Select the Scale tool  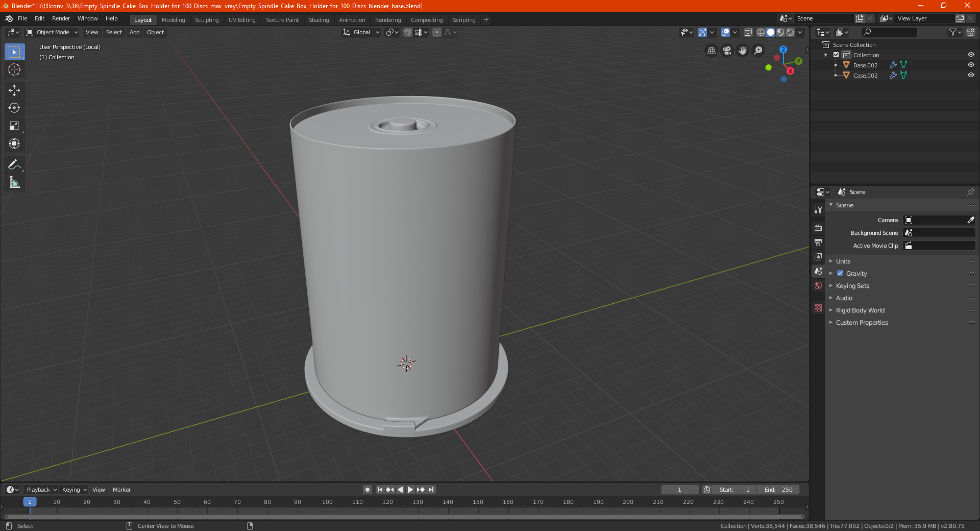14,126
